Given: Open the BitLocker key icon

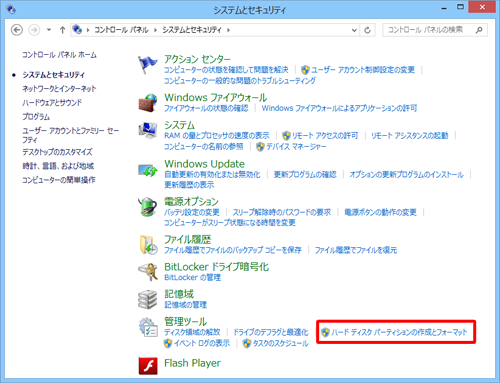Looking at the screenshot, I should coord(148,272).
